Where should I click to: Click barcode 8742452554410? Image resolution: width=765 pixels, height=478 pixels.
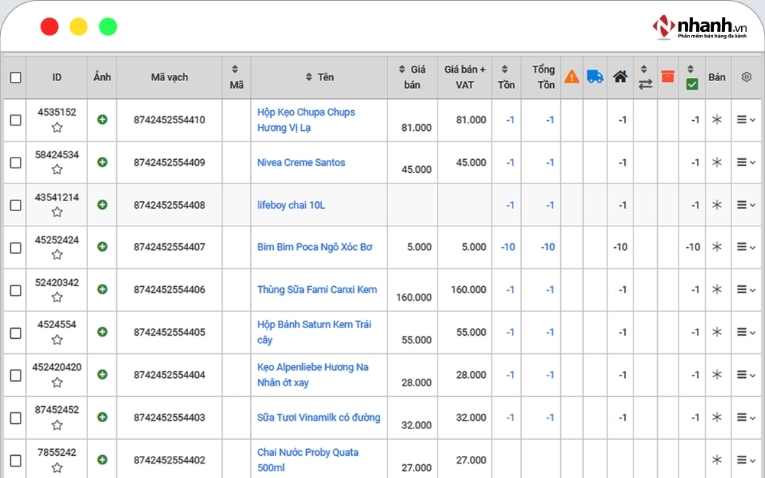tap(169, 120)
